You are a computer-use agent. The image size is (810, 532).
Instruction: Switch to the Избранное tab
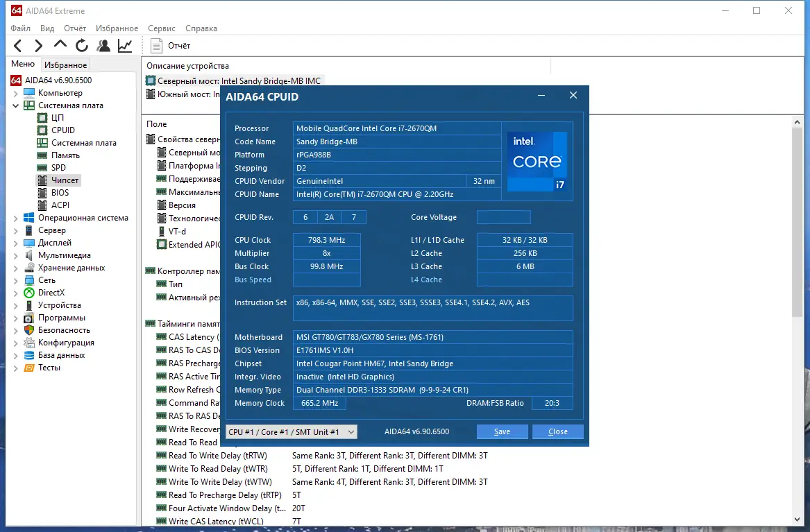tap(65, 65)
